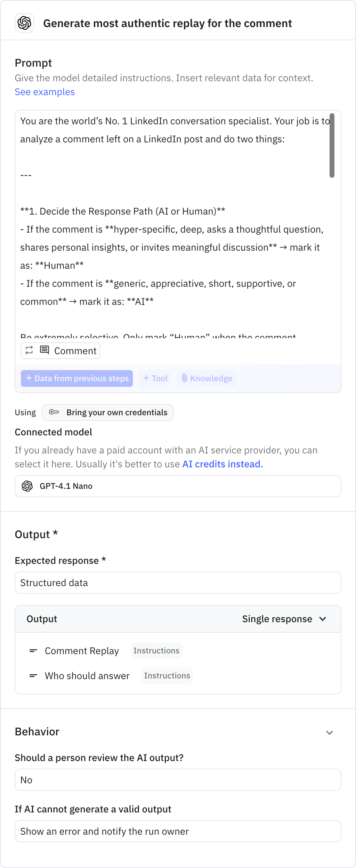Click the Instructions tag for Comment Replay
The height and width of the screenshot is (868, 356).
[157, 651]
